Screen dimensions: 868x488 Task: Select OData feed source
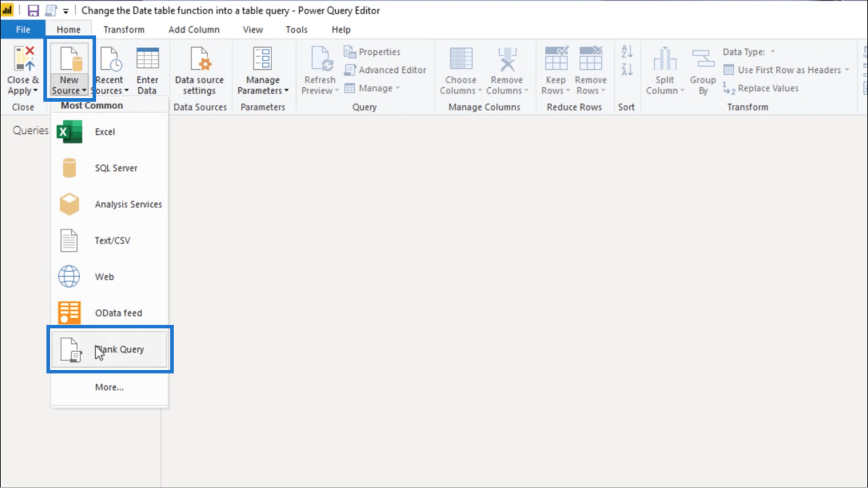pyautogui.click(x=110, y=313)
